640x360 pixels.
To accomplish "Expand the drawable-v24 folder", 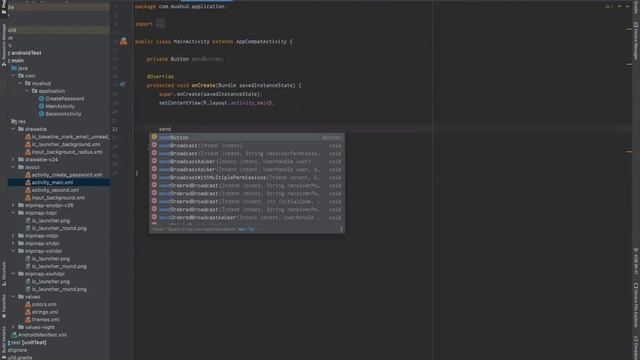I will pyautogui.click(x=13, y=159).
